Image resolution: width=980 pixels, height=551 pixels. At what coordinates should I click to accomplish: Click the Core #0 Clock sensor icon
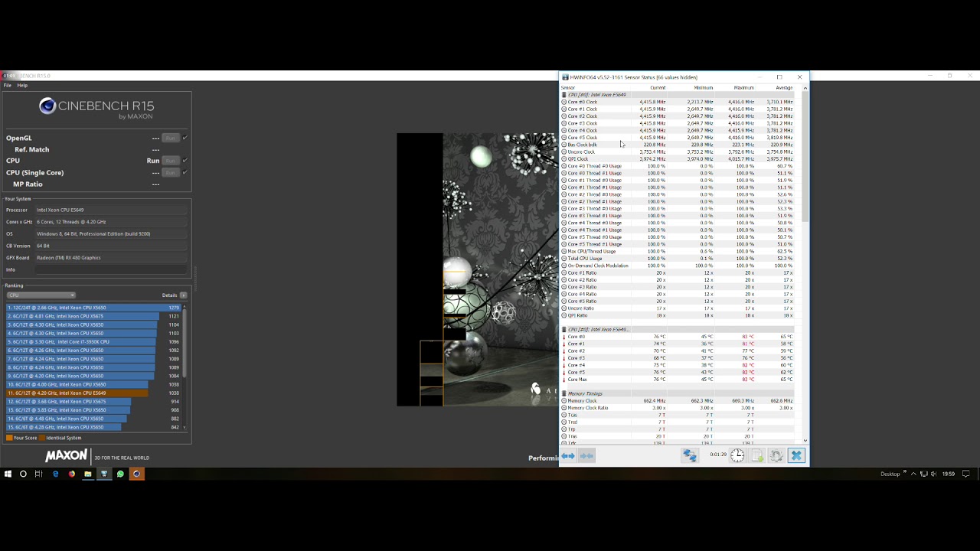(x=564, y=102)
